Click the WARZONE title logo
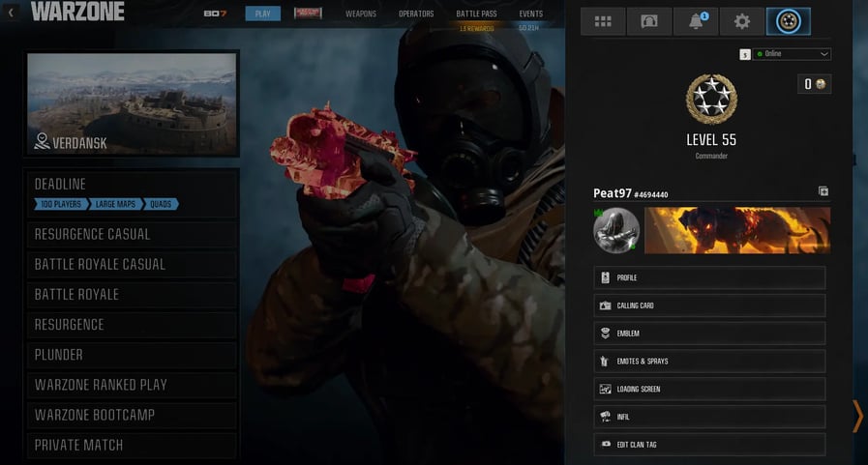868x465 pixels. (x=77, y=12)
